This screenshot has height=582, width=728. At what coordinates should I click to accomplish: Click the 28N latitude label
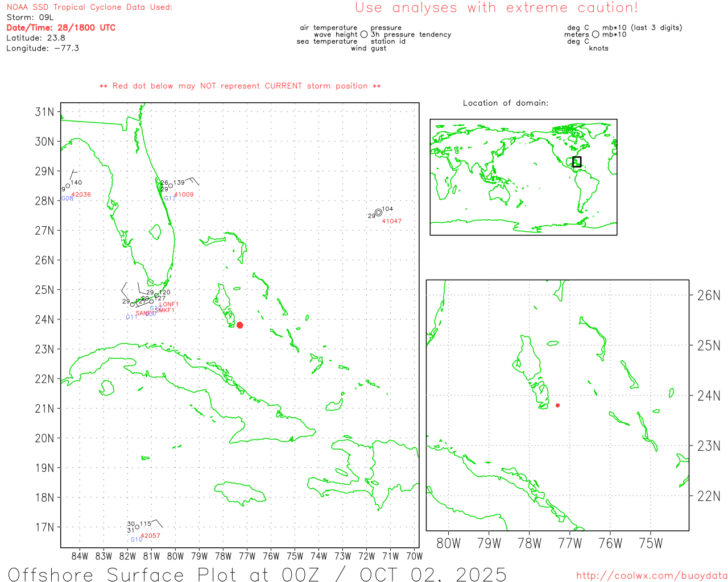click(44, 201)
